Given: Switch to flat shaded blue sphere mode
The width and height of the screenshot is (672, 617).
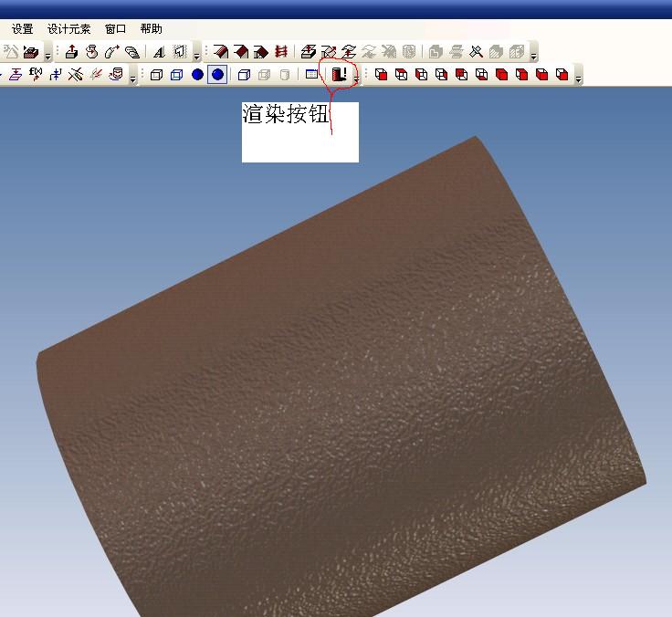Looking at the screenshot, I should (197, 75).
